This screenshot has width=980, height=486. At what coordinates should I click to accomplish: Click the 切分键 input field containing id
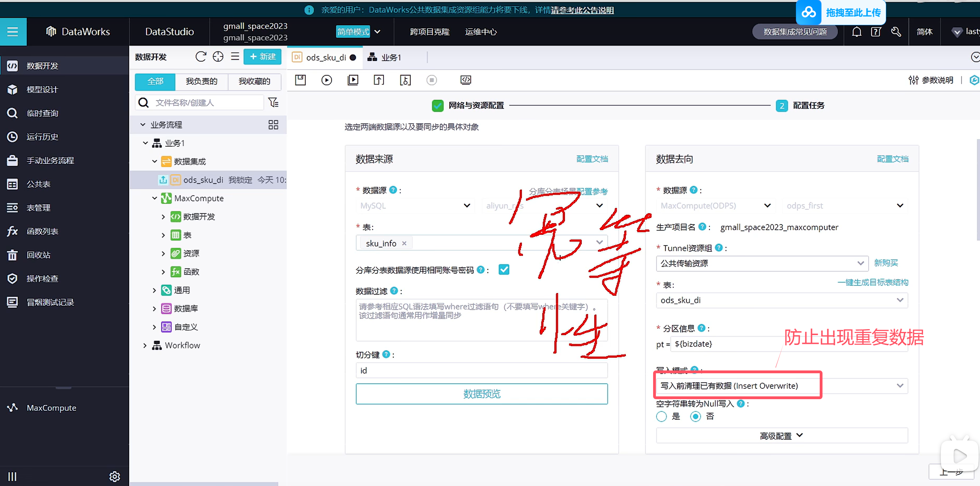(x=481, y=370)
